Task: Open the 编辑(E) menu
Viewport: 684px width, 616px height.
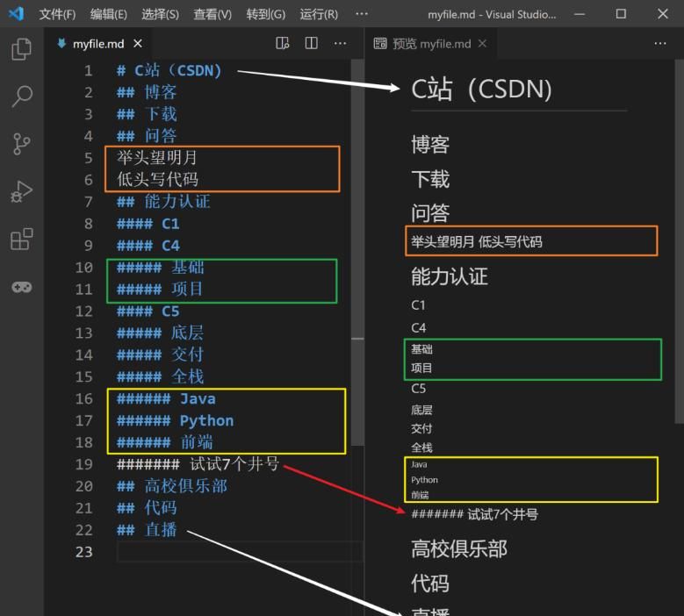Action: 109,14
